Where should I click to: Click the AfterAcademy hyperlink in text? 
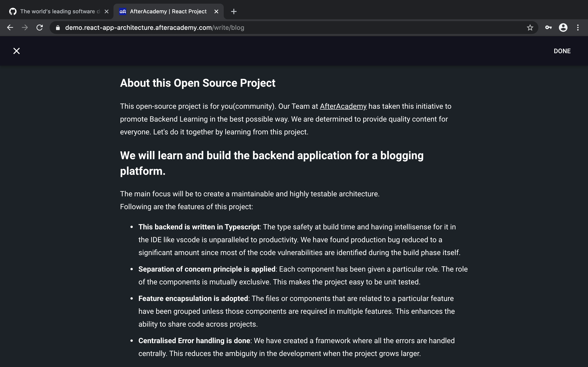[x=343, y=106]
